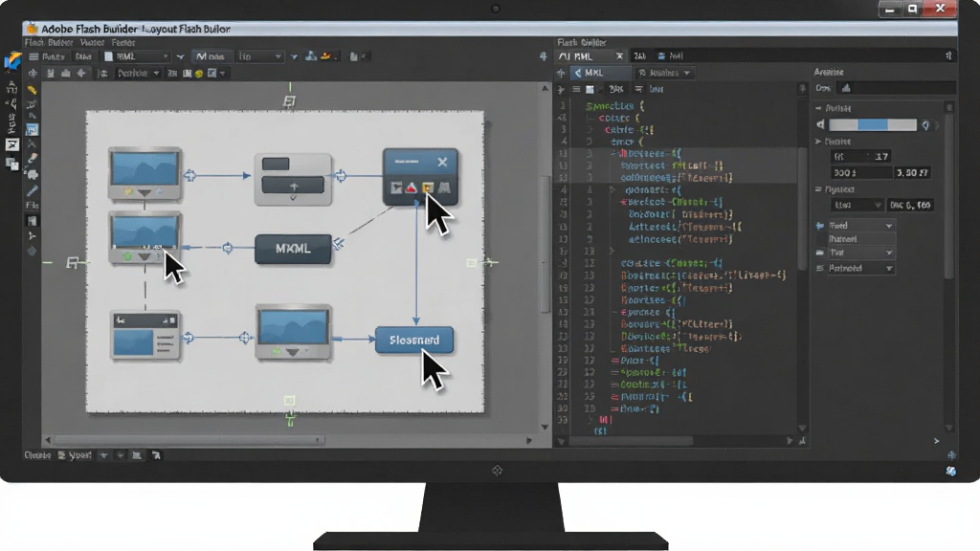Click the bar chart icon in the right properties panel
Viewport: 980px width, 551px height.
tap(846, 88)
